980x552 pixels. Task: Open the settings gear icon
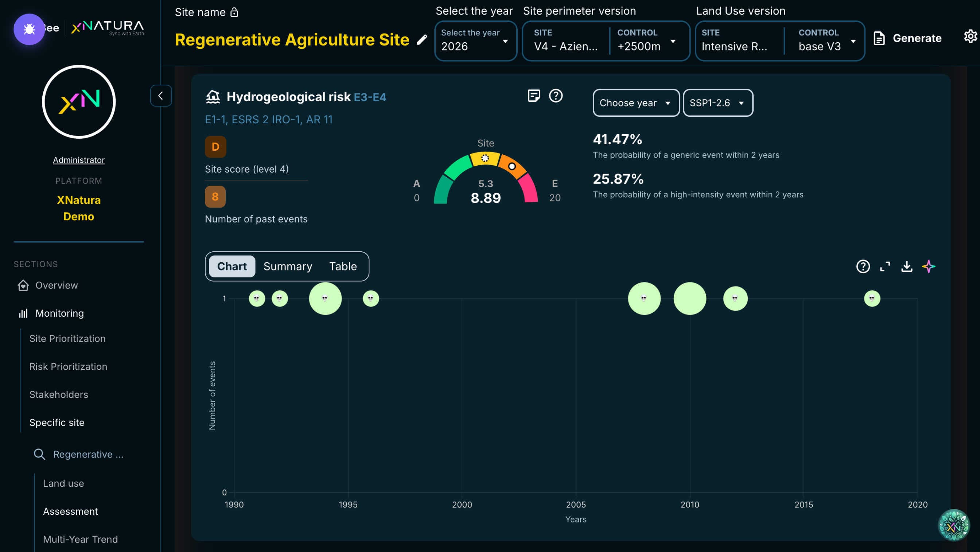coord(971,36)
